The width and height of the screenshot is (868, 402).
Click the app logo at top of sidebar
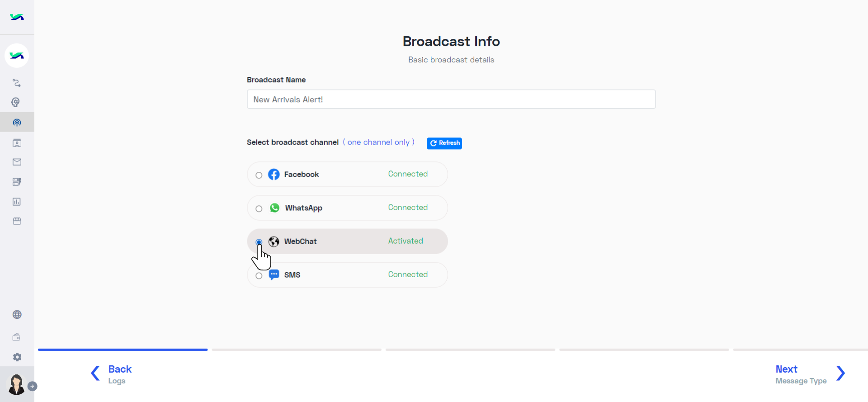click(x=17, y=17)
